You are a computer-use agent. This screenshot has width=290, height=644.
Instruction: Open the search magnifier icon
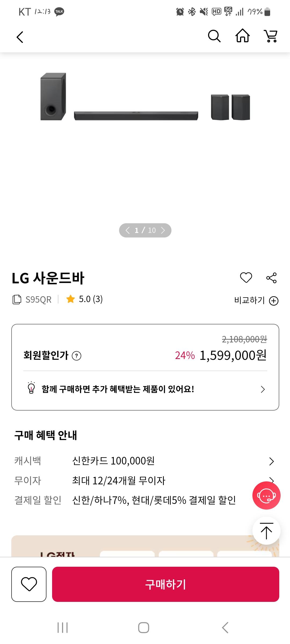pos(214,36)
